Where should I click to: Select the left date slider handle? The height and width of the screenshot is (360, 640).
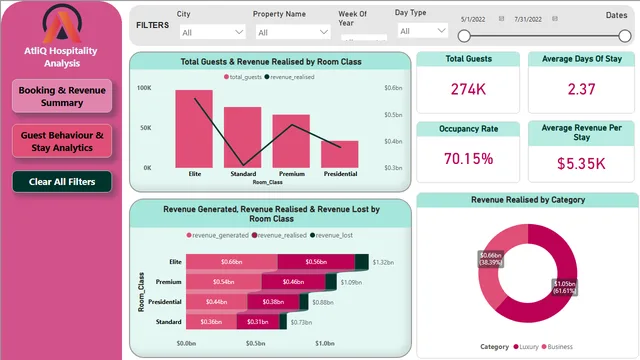(464, 36)
